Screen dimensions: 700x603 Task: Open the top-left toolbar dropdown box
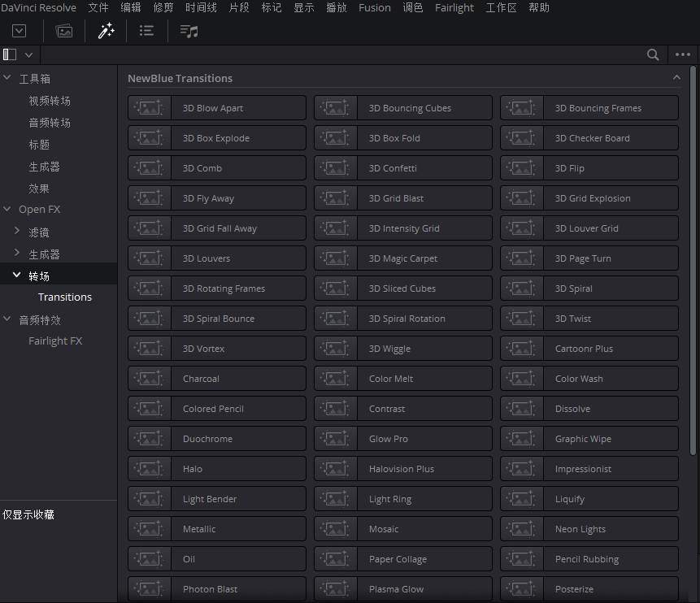pos(20,31)
